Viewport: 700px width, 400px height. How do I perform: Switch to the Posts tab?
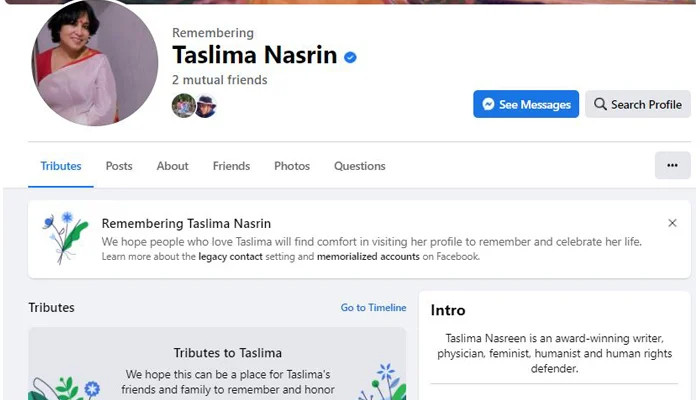tap(119, 166)
